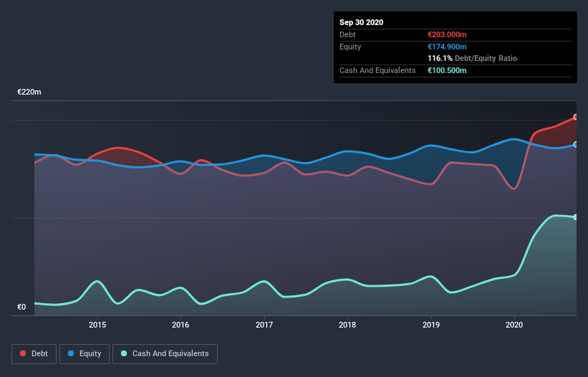Click the 2017 x-axis label
The width and height of the screenshot is (588, 377).
[264, 325]
